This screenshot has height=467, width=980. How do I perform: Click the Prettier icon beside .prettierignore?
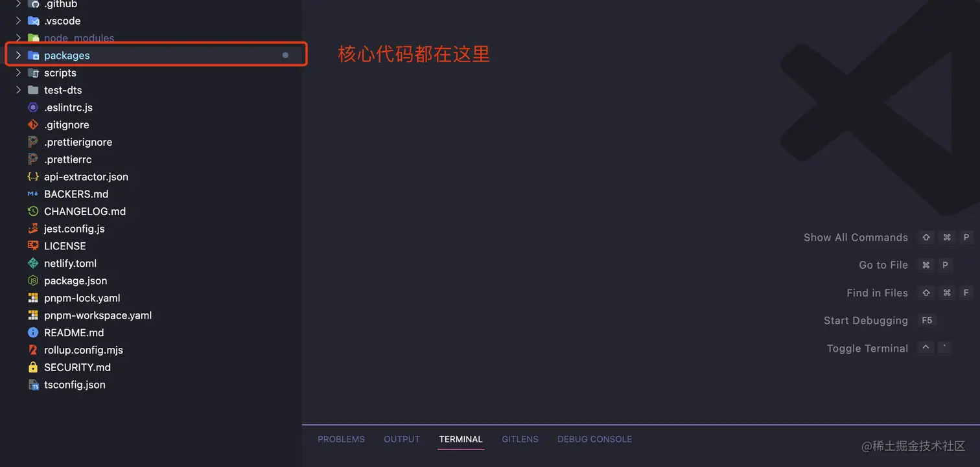(33, 142)
